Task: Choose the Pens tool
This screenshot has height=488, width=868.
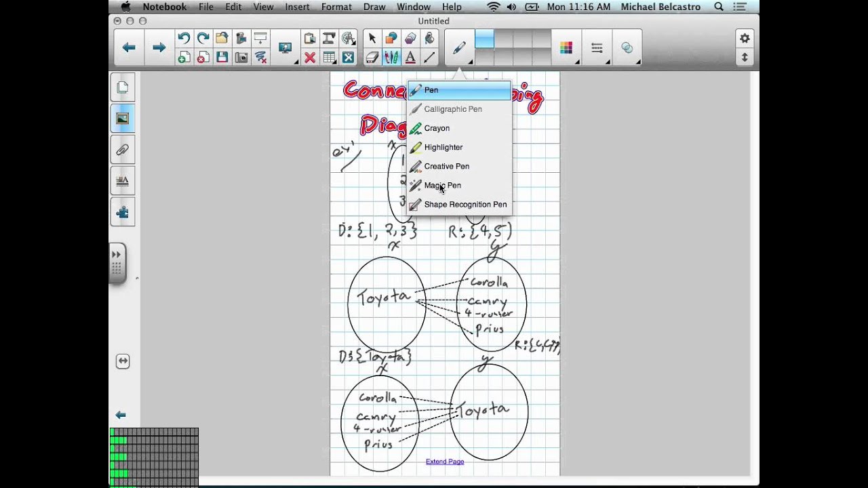Action: coord(391,58)
